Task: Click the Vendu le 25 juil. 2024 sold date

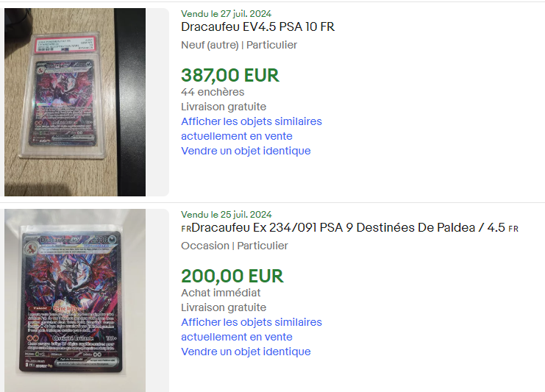Action: pos(227,215)
